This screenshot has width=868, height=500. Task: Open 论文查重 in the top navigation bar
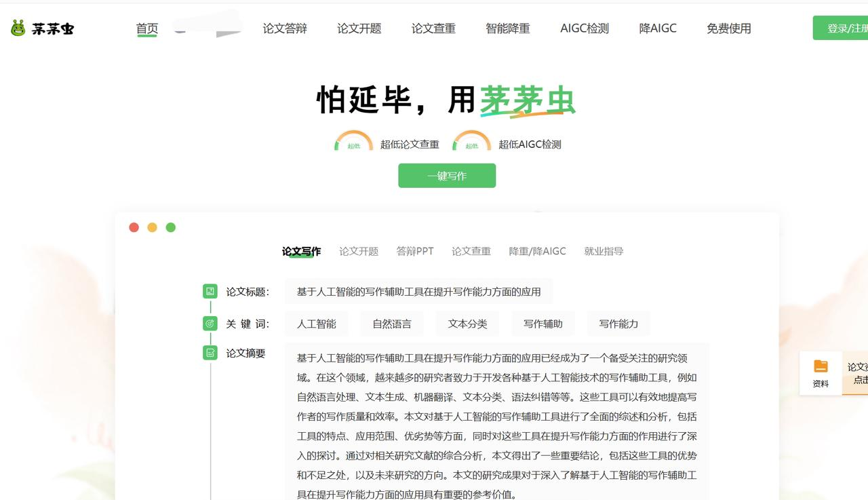433,28
